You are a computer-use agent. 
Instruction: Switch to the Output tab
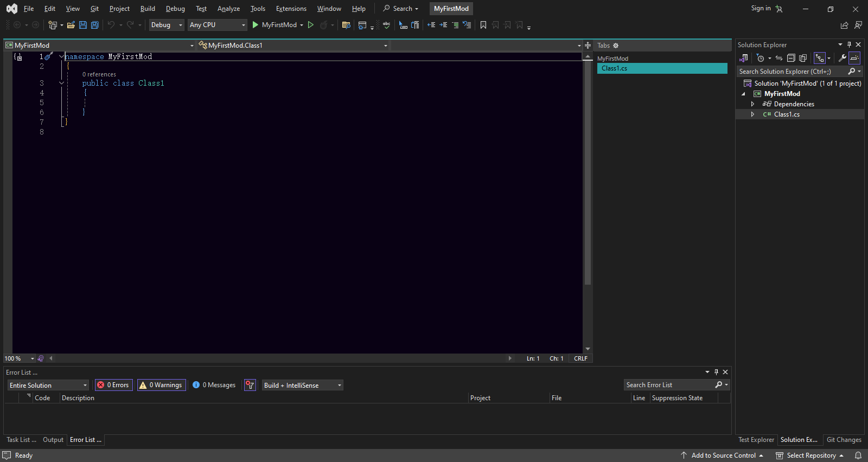(x=53, y=440)
